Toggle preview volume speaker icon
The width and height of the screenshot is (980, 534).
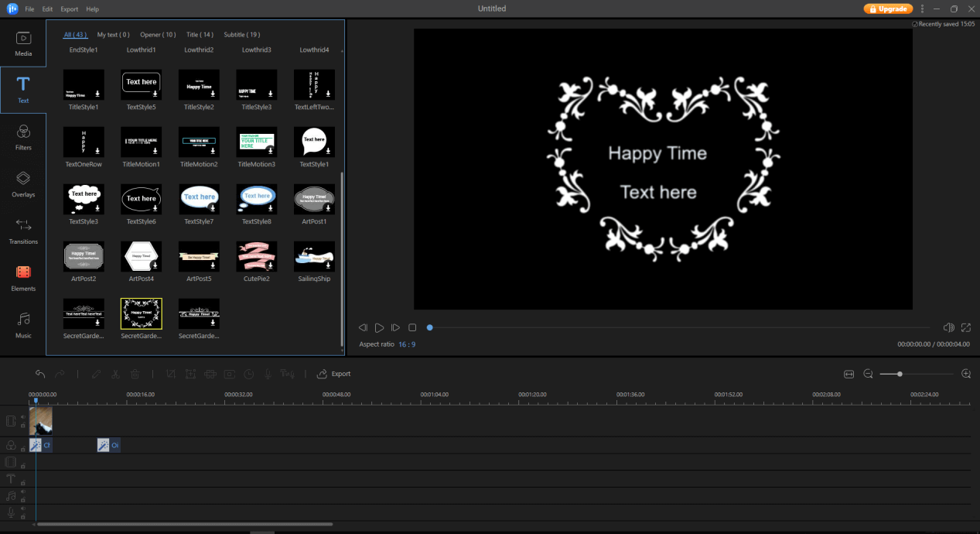tap(948, 328)
